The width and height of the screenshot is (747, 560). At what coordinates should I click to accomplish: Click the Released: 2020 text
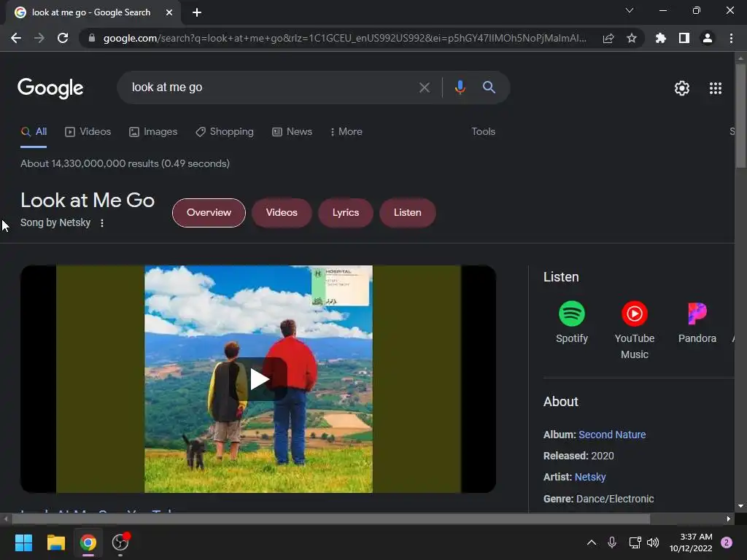click(x=578, y=456)
